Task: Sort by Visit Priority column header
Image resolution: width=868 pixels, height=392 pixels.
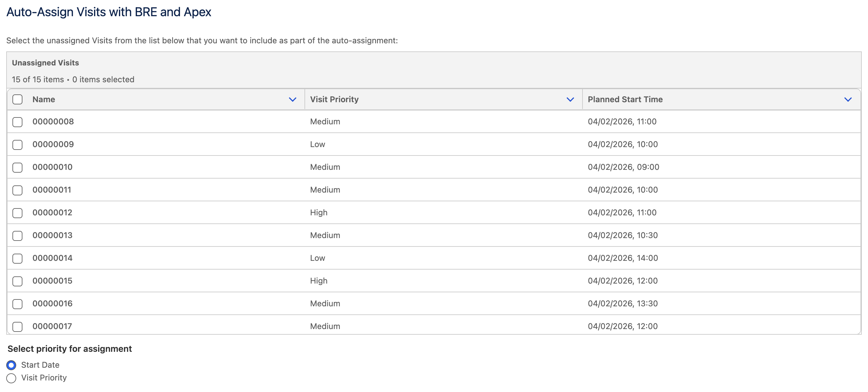Action: 334,99
